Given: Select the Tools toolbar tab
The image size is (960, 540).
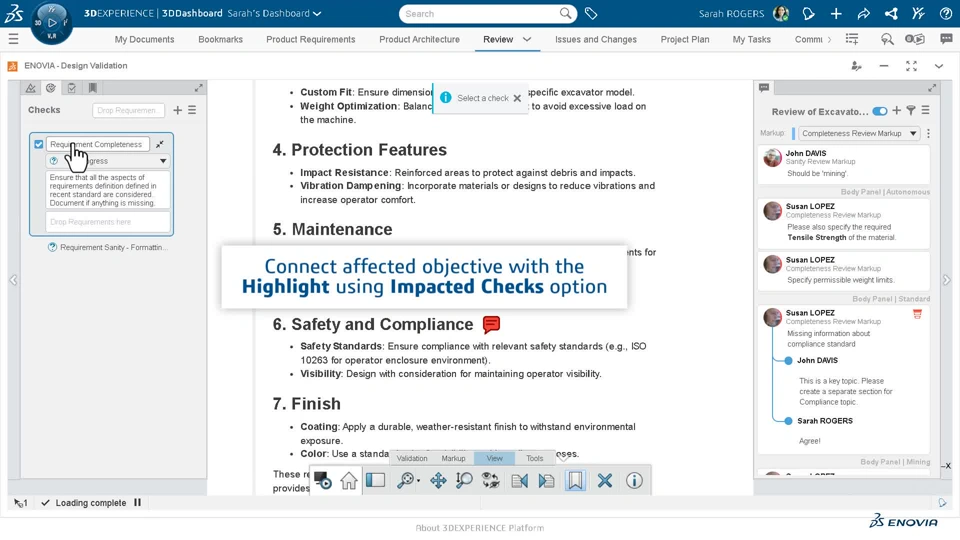Looking at the screenshot, I should 534,458.
